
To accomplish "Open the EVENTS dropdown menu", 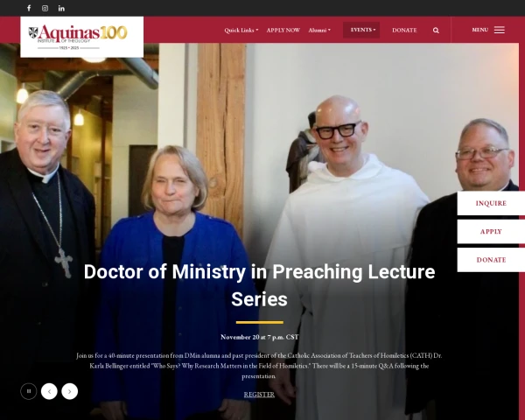I will (361, 30).
